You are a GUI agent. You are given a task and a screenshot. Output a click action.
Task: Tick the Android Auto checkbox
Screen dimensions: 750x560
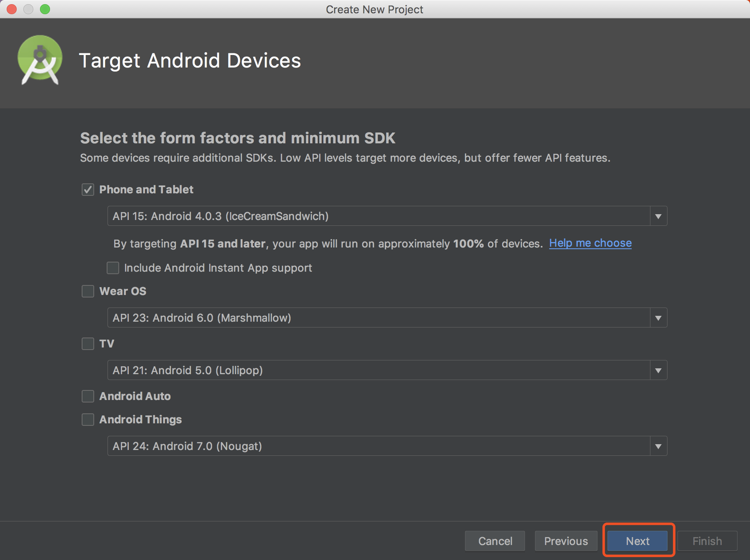(x=88, y=396)
